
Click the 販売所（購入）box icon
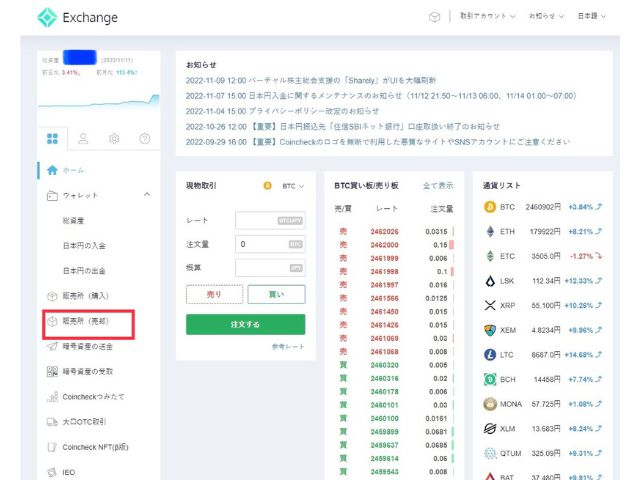pyautogui.click(x=52, y=296)
